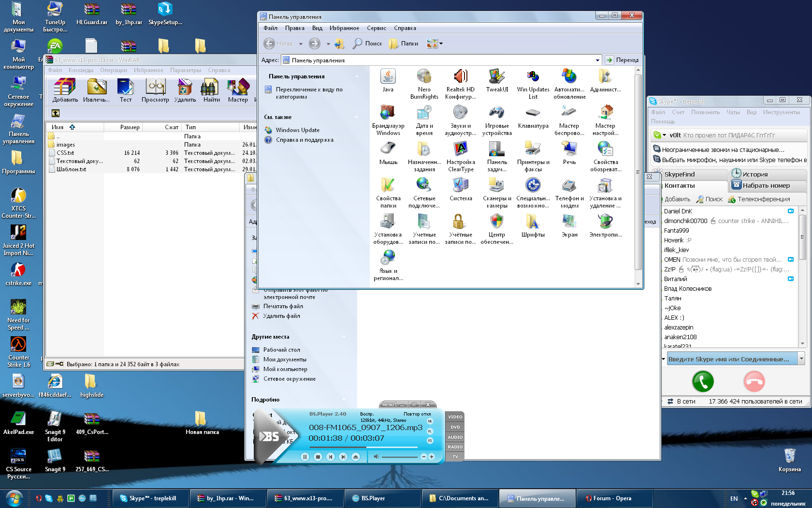Switch BS.Player to DVD mode
Screen dimensions: 812x508
[455, 427]
